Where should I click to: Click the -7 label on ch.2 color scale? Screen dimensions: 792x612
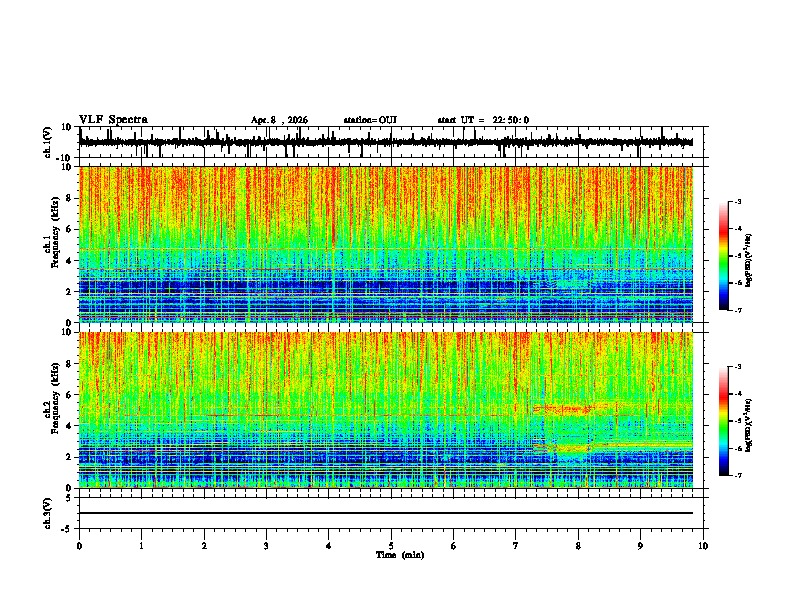pos(737,475)
